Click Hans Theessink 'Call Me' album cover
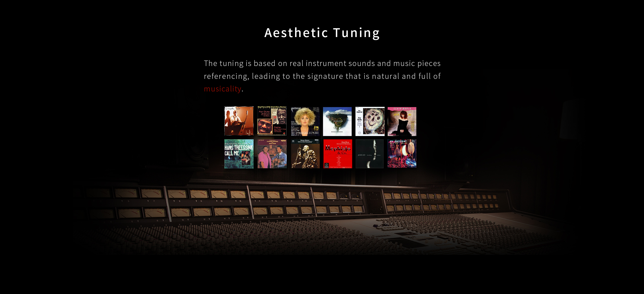This screenshot has width=644, height=294. point(239,154)
